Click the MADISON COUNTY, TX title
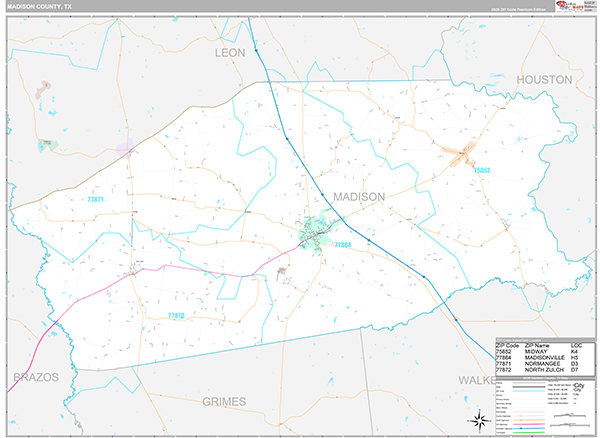This screenshot has height=438, width=600. (x=39, y=7)
